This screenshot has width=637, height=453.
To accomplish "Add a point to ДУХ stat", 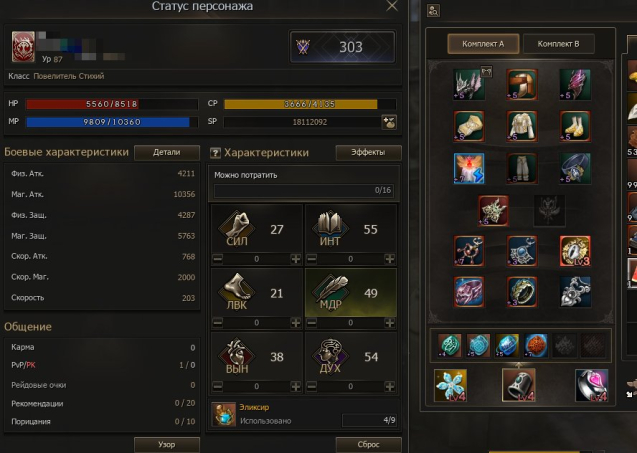I will click(x=389, y=386).
